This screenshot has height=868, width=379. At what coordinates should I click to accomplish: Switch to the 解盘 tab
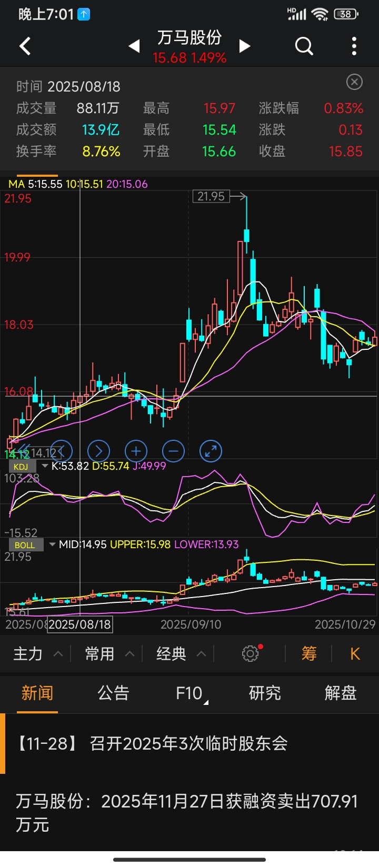pos(341,693)
